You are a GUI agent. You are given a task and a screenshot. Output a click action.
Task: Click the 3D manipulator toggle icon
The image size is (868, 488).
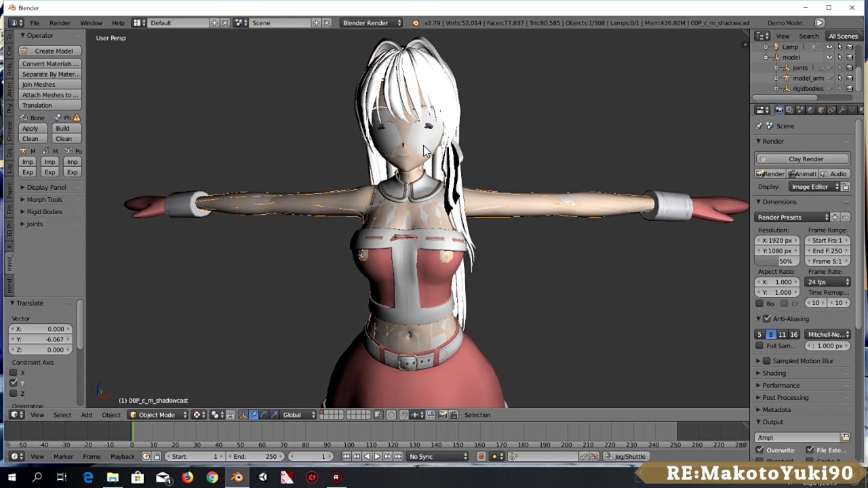(243, 415)
